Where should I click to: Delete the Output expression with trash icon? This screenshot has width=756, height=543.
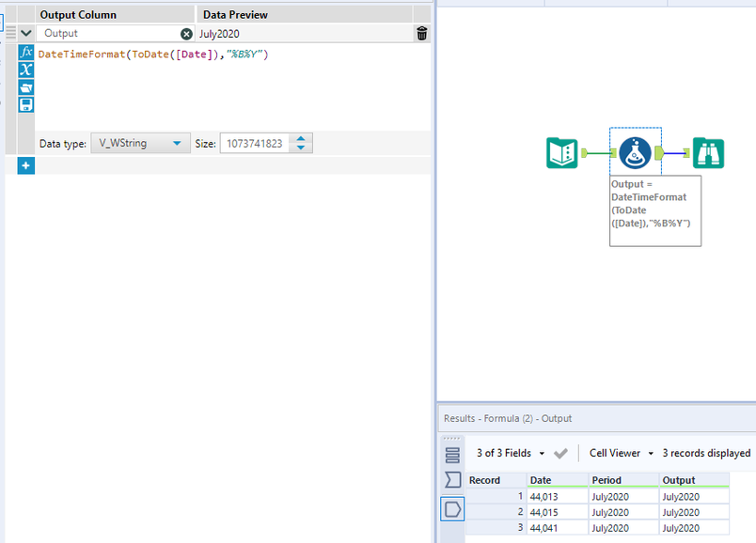[x=422, y=33]
